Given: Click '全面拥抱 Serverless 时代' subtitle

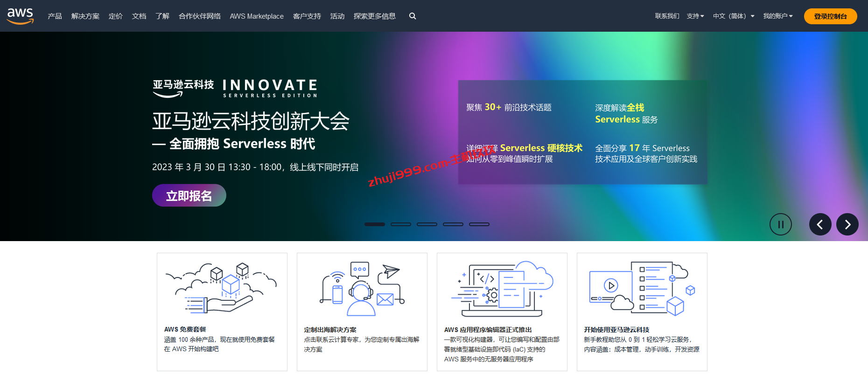Looking at the screenshot, I should tap(242, 144).
